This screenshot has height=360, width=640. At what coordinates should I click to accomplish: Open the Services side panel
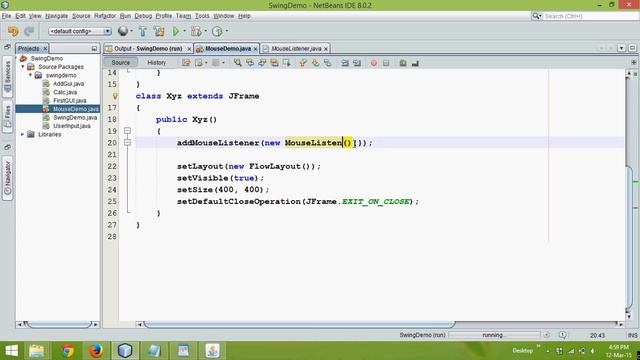7,76
